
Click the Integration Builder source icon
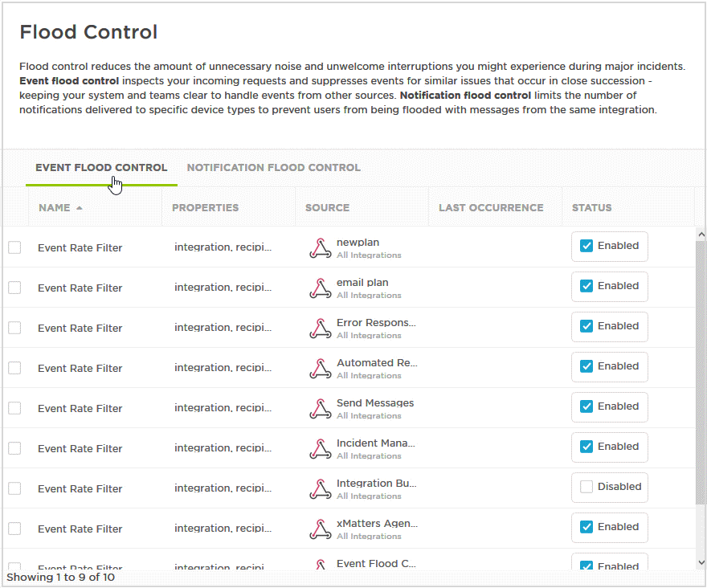click(321, 488)
